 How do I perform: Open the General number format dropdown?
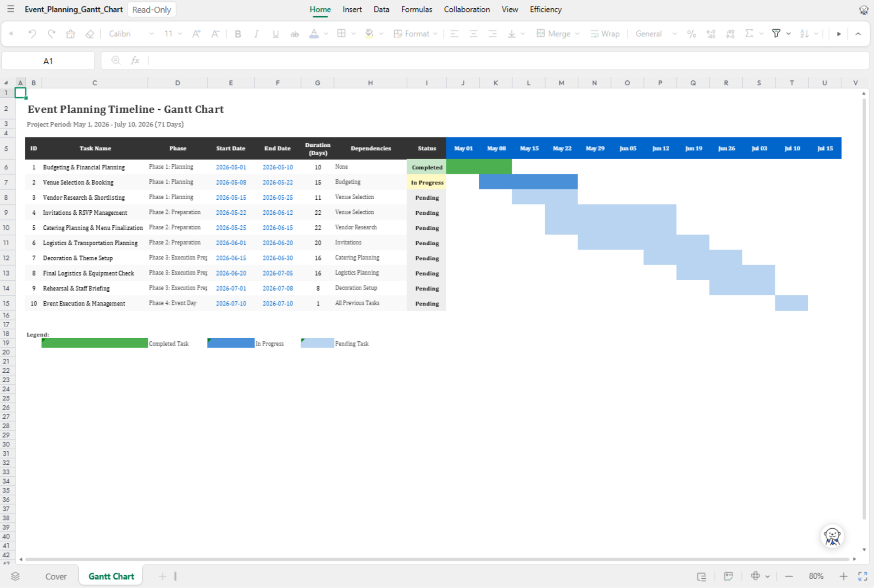point(656,34)
